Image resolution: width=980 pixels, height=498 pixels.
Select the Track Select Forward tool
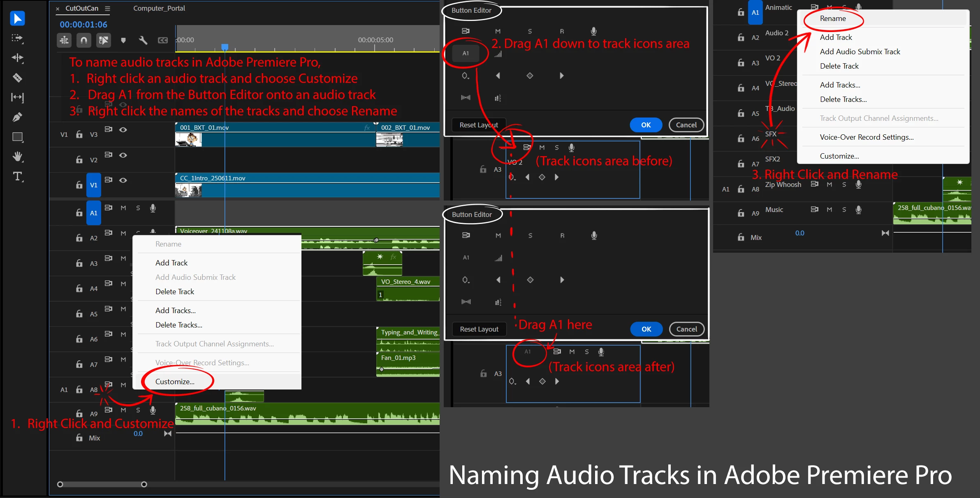17,38
